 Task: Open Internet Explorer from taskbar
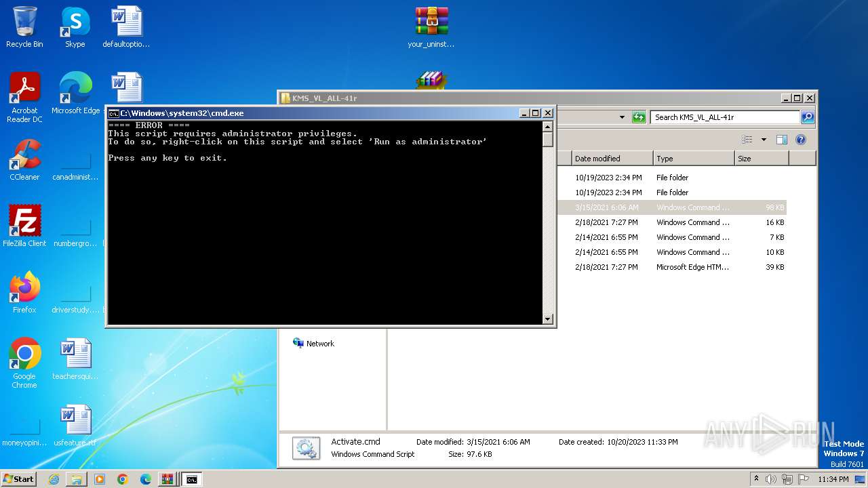(54, 479)
